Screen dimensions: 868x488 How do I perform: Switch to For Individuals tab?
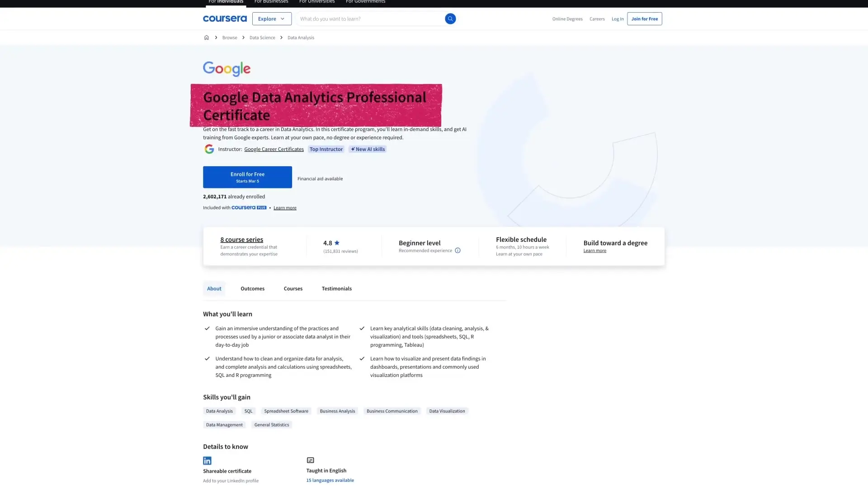click(226, 2)
